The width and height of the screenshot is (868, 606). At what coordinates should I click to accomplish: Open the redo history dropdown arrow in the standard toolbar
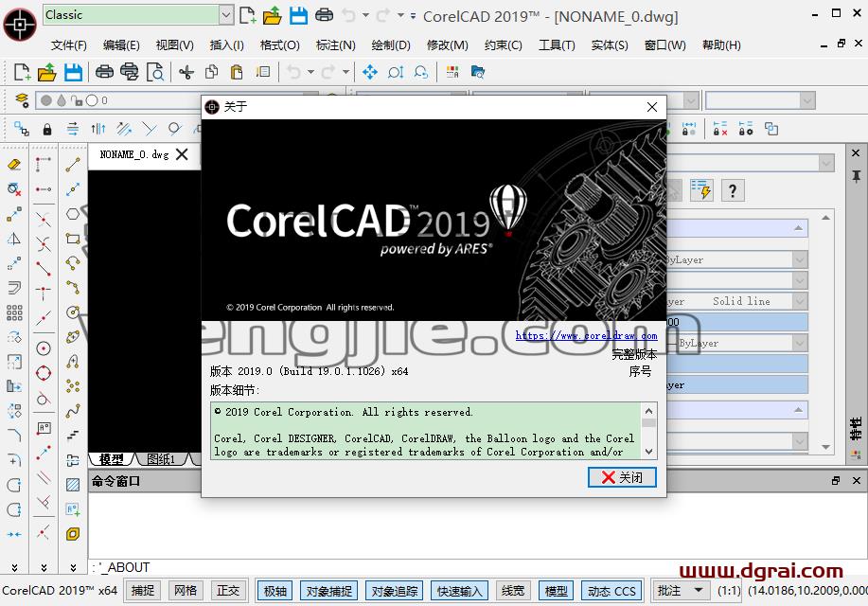(x=346, y=72)
